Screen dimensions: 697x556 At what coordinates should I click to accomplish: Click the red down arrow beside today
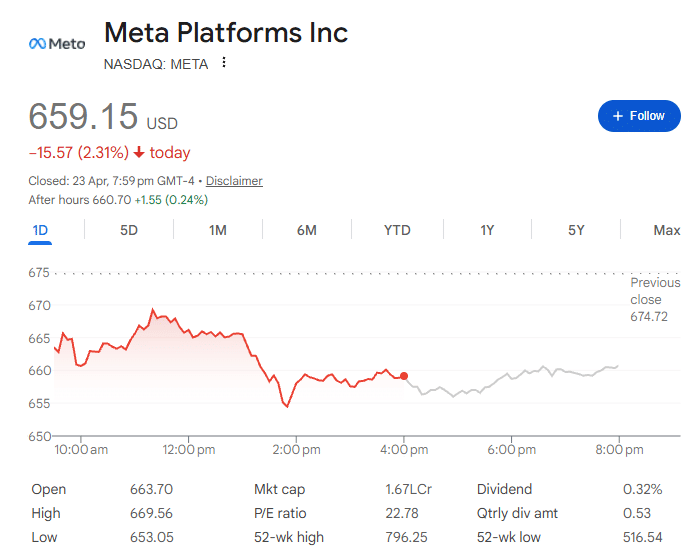click(x=139, y=153)
